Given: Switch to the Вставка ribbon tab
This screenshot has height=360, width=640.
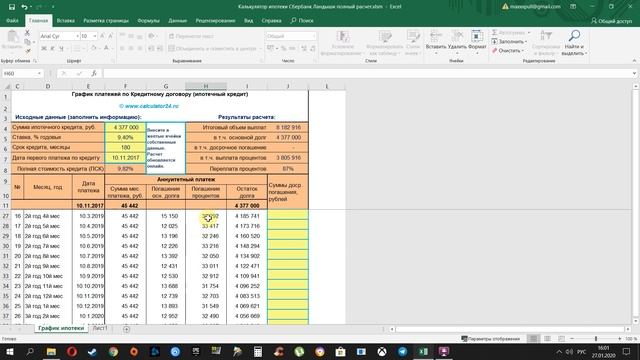Looking at the screenshot, I should pos(65,21).
